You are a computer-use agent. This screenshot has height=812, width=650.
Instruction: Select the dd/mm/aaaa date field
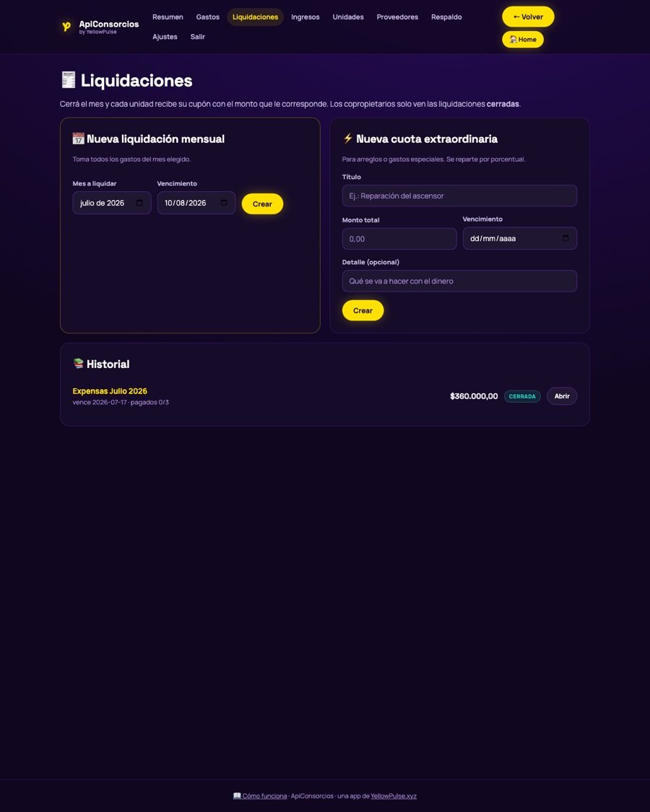click(520, 238)
